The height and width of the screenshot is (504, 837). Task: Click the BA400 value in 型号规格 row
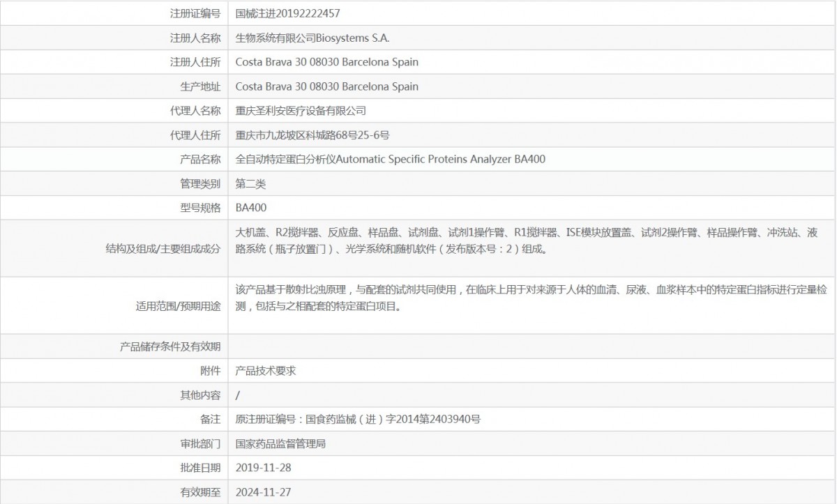[x=251, y=208]
